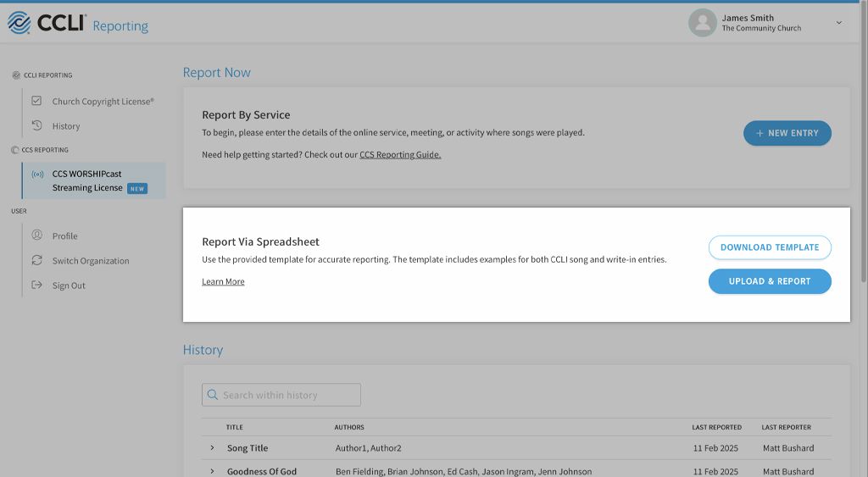The image size is (868, 477).
Task: Click the History clock icon in sidebar
Action: point(36,125)
